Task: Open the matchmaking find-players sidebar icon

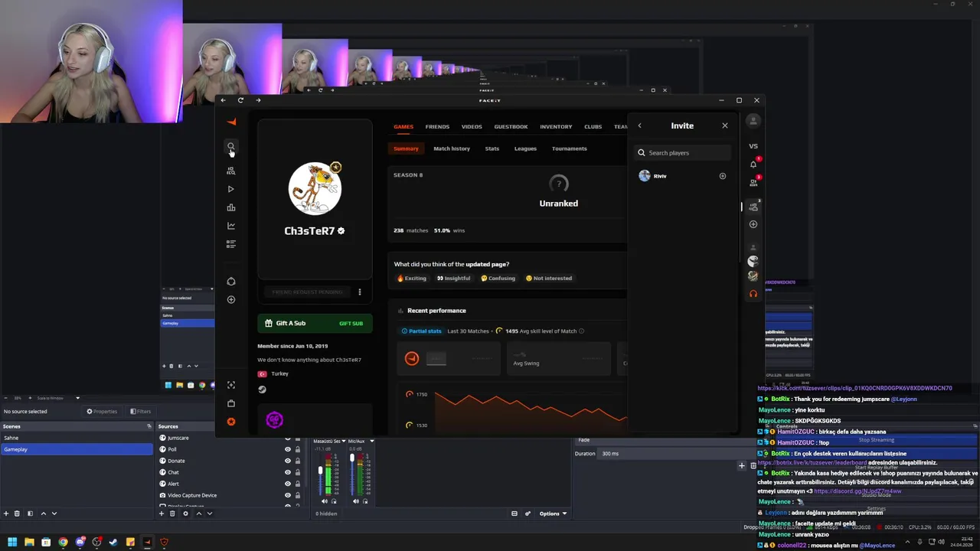Action: (230, 171)
